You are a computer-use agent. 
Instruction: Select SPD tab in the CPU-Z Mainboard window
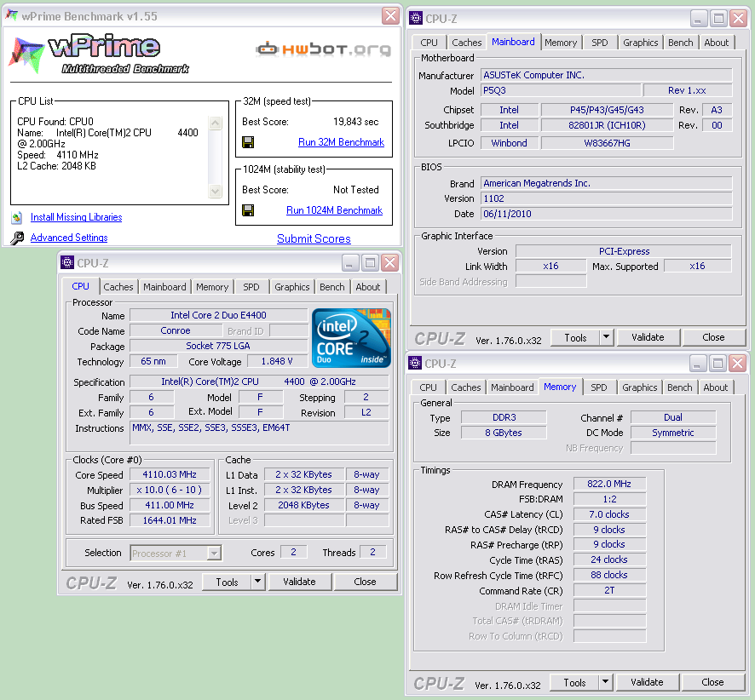599,43
